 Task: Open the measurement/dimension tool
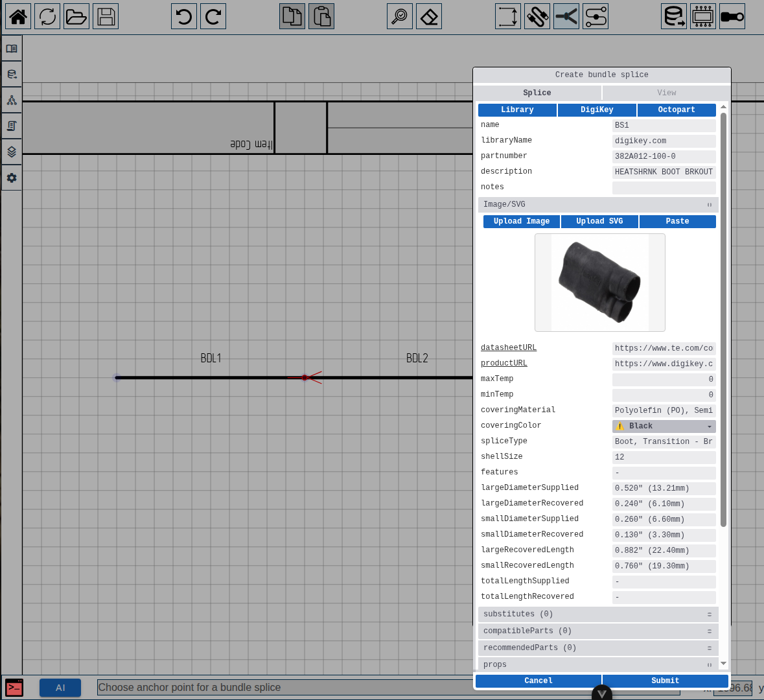click(x=507, y=16)
